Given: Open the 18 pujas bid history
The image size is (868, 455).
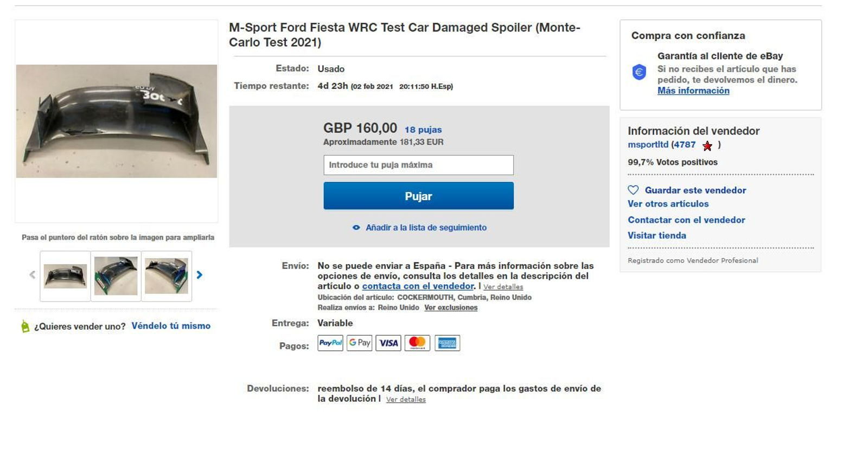Looking at the screenshot, I should pyautogui.click(x=423, y=130).
